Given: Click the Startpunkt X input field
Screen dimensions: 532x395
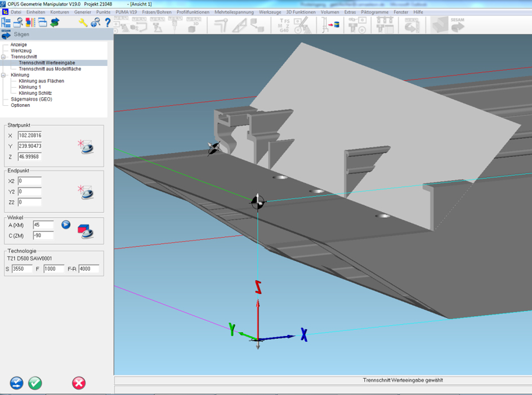Looking at the screenshot, I should 30,135.
